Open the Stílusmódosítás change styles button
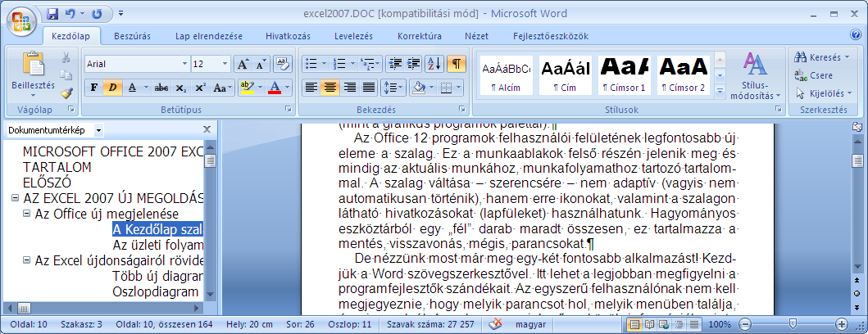The height and width of the screenshot is (334, 868). pos(756,76)
